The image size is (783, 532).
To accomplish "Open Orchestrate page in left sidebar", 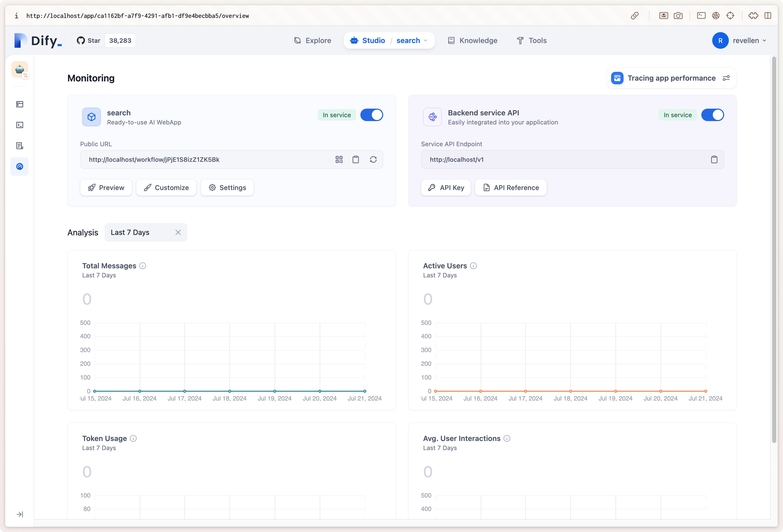I will [x=19, y=104].
